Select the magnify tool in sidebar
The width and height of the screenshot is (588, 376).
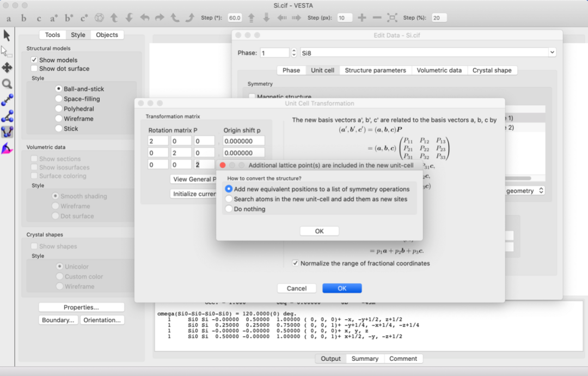7,84
